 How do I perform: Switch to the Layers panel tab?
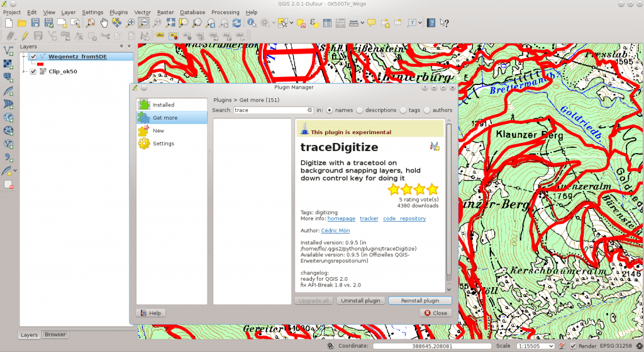coord(29,335)
